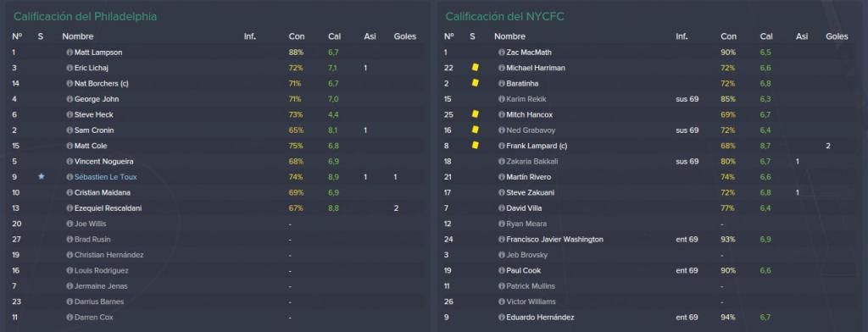Select Francisco Javier Washington's name
This screenshot has width=868, height=332.
tap(554, 240)
